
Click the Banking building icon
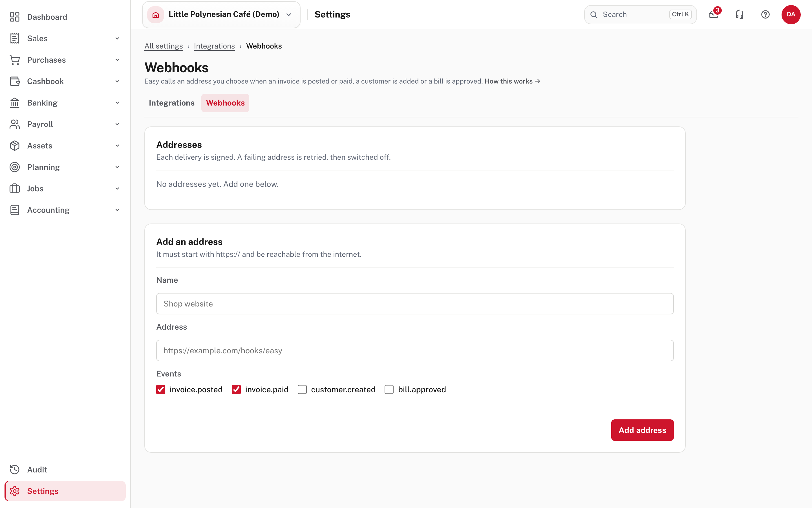click(14, 103)
